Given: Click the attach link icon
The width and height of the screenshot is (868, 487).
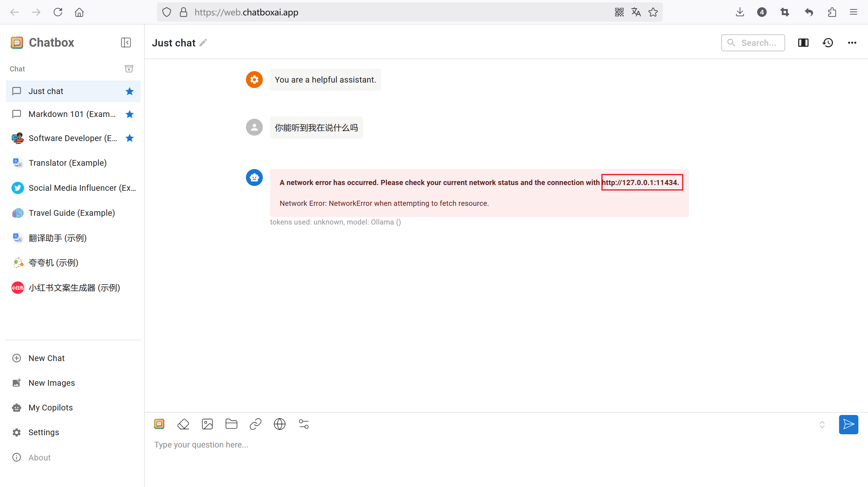Looking at the screenshot, I should pyautogui.click(x=255, y=424).
